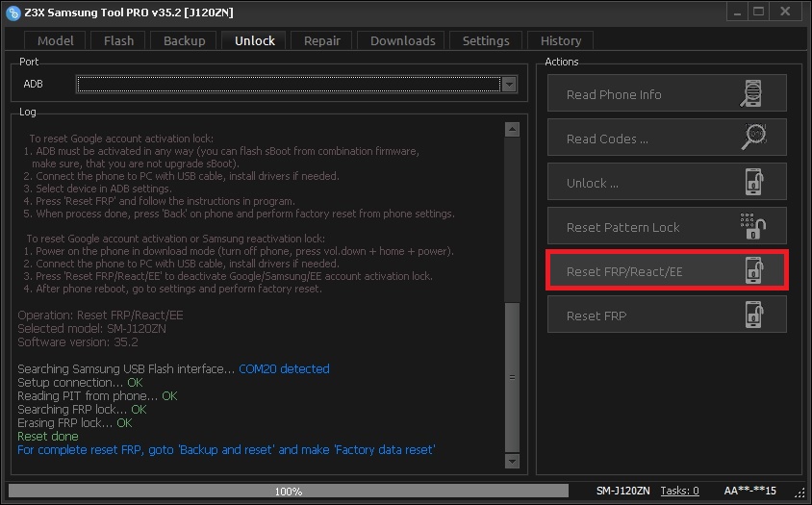This screenshot has width=812, height=505.
Task: Click the Reset FRP/React/EE button
Action: [x=667, y=270]
